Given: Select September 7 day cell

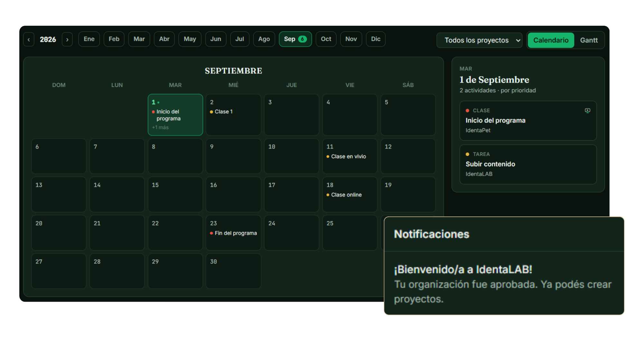Looking at the screenshot, I should pos(117,156).
